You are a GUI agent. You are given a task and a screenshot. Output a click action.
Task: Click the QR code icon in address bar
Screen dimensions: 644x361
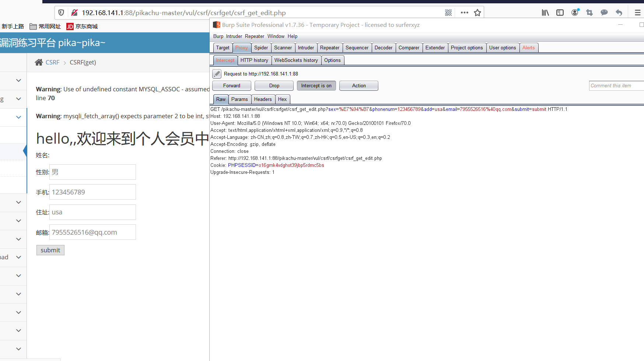[x=448, y=13]
